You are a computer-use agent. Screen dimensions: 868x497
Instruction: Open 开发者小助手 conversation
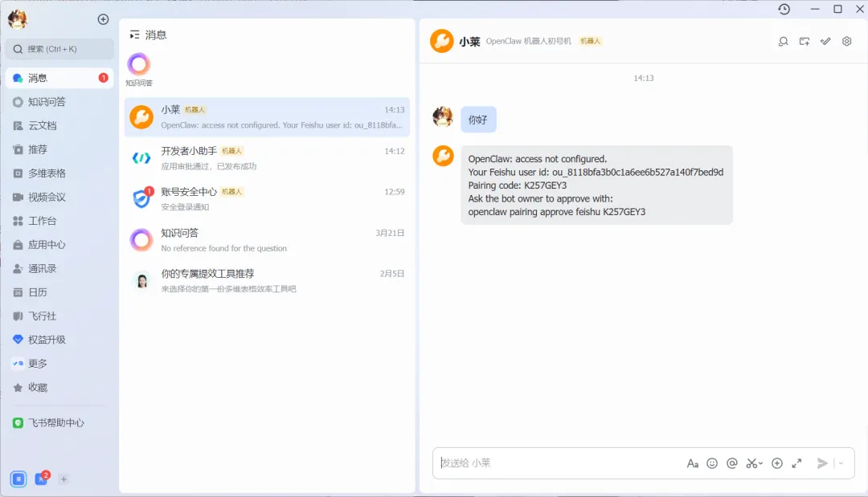[x=267, y=158]
